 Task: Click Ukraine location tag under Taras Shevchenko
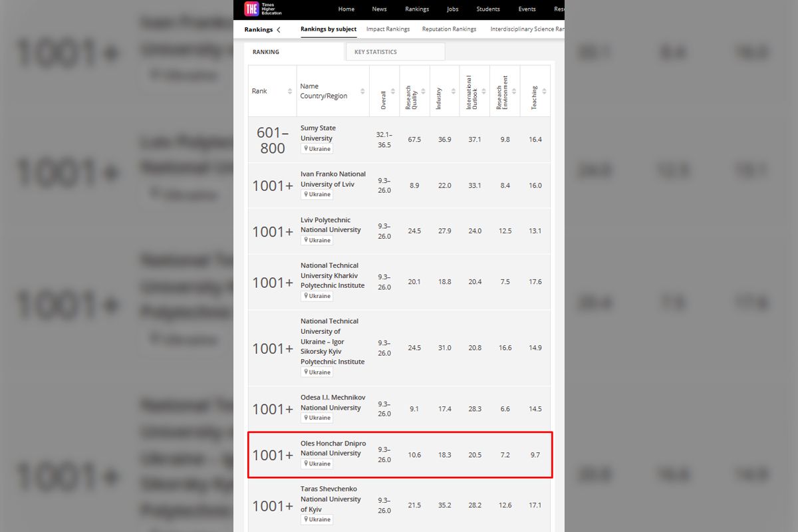click(x=317, y=519)
